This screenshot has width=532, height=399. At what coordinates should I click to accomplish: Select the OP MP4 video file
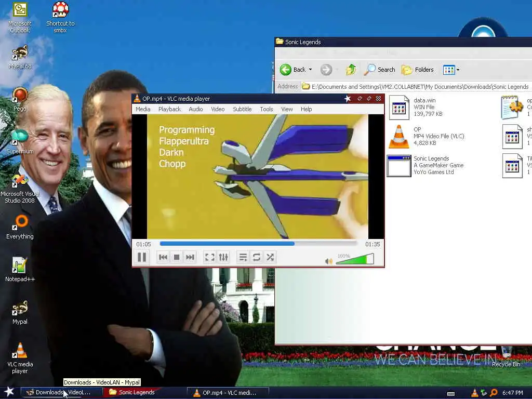(x=427, y=136)
